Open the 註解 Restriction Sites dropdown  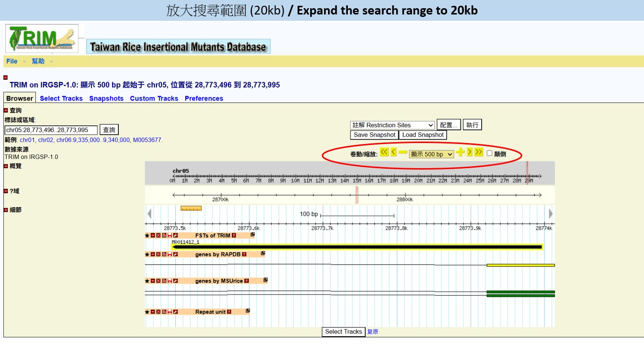pos(392,125)
